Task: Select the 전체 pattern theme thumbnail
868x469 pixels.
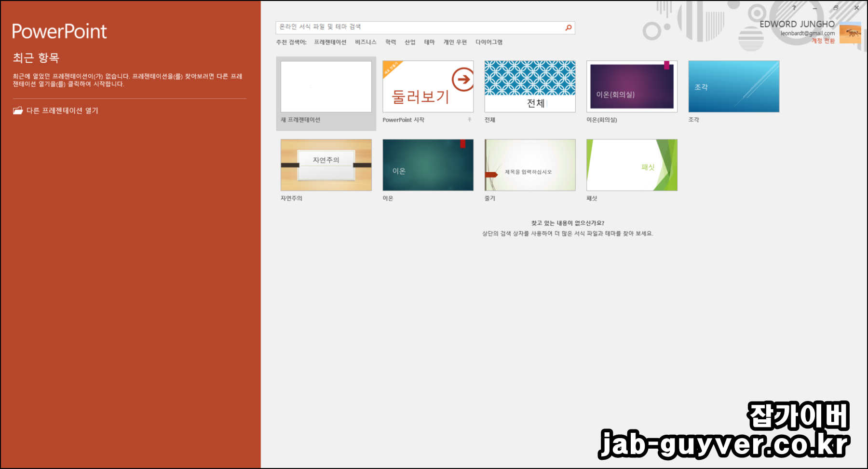Action: click(x=530, y=87)
